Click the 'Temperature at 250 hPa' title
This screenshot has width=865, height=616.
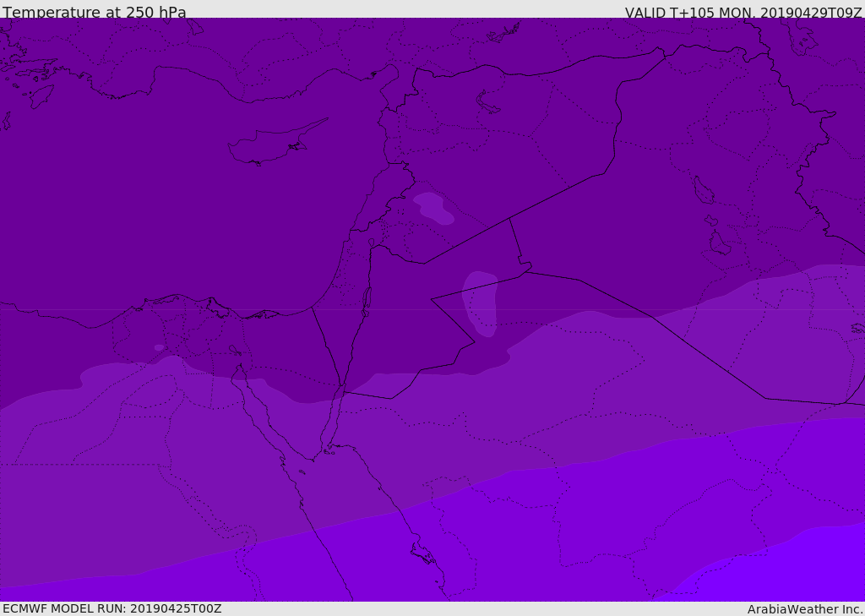pyautogui.click(x=95, y=12)
